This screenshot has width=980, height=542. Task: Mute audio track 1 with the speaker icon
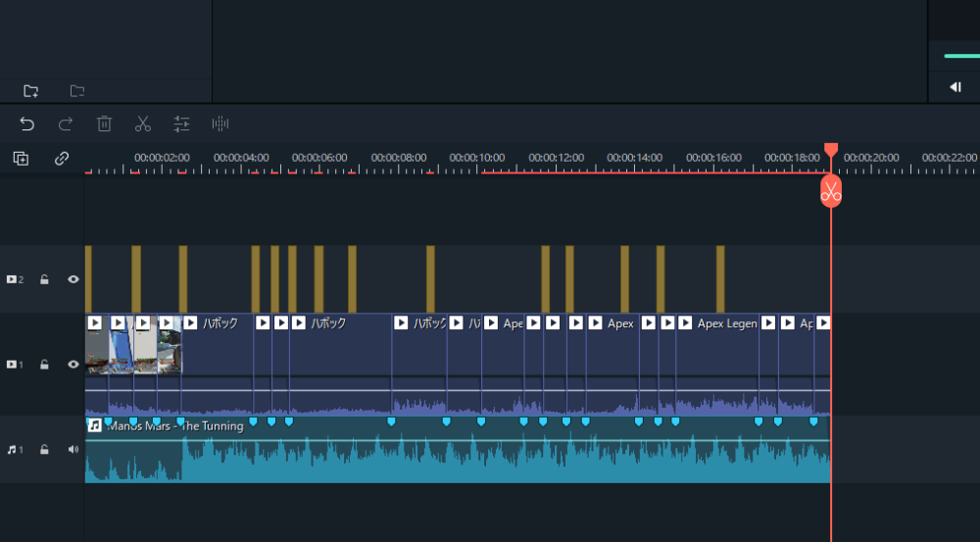(x=73, y=450)
